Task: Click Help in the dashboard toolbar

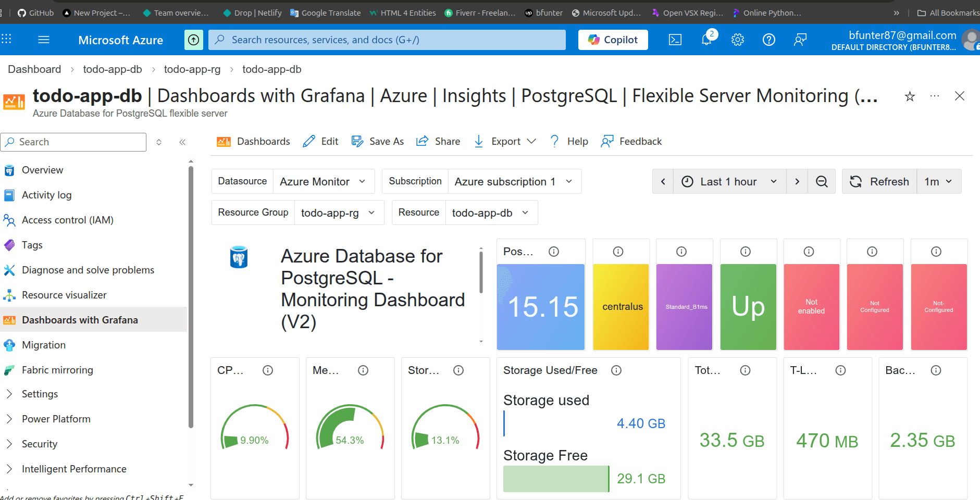Action: point(569,142)
